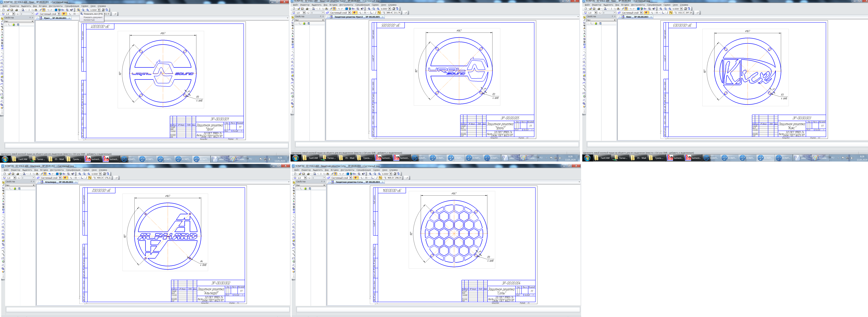This screenshot has width=868, height=317.
Task: Open cursor step 1.0 dropdown in Урал window
Action: pyautogui.click(x=13, y=14)
